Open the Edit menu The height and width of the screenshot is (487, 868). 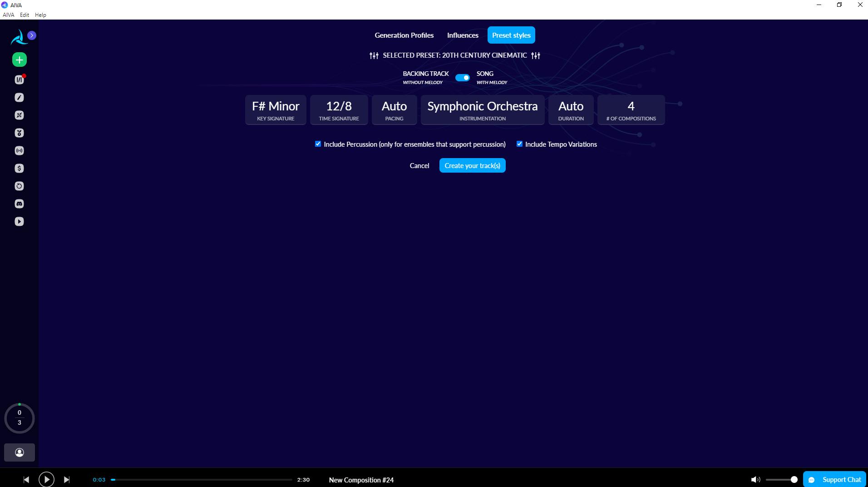pos(25,15)
